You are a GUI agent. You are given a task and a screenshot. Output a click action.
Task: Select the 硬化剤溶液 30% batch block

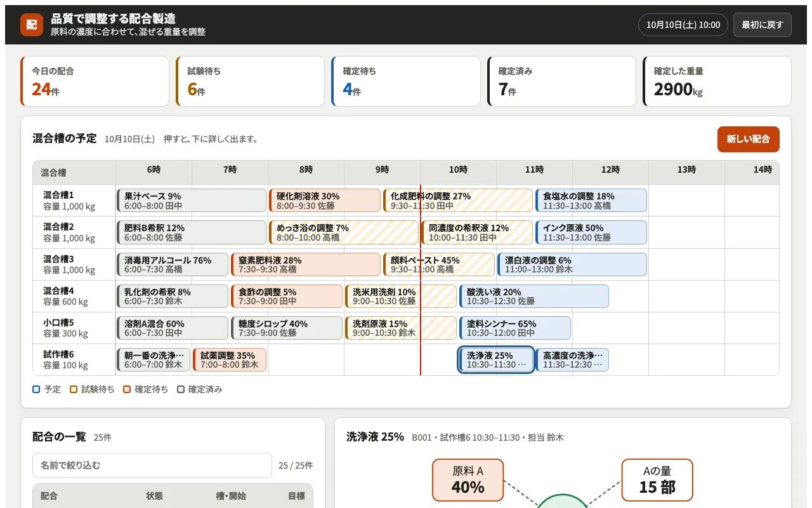(325, 201)
